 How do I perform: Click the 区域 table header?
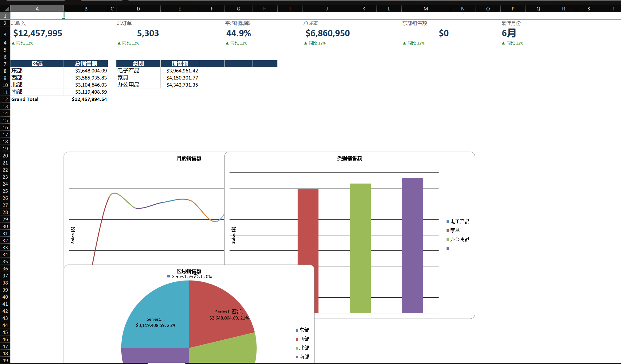37,64
